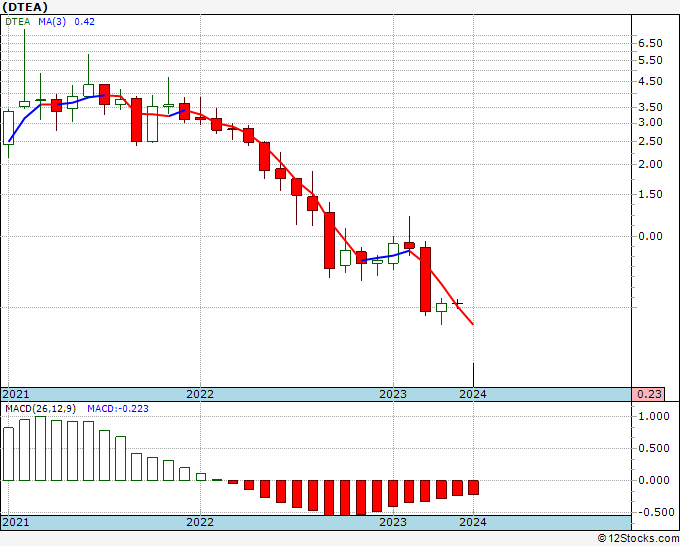Click the MACD:-0.223 value readout
Screen dimensions: 680x546
(118, 409)
